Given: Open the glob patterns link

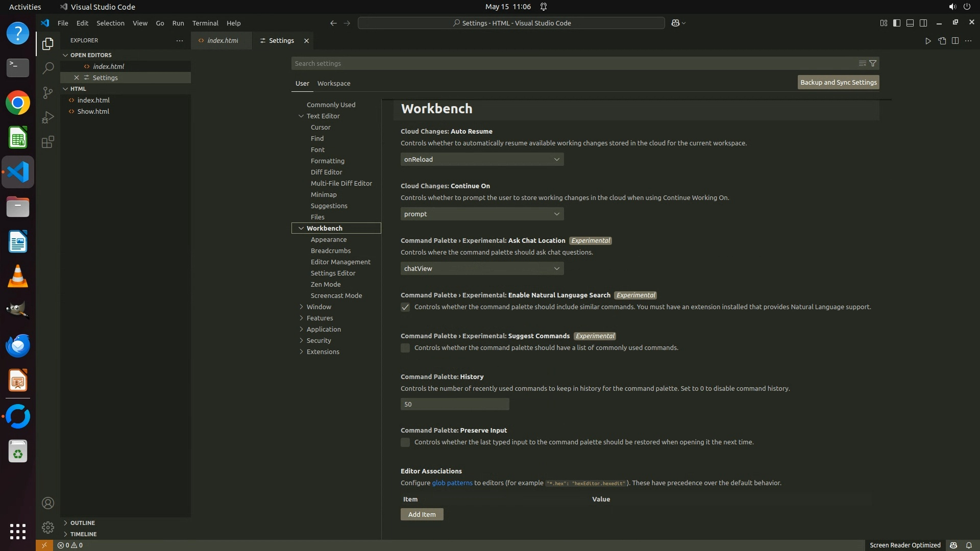Looking at the screenshot, I should coord(452,483).
